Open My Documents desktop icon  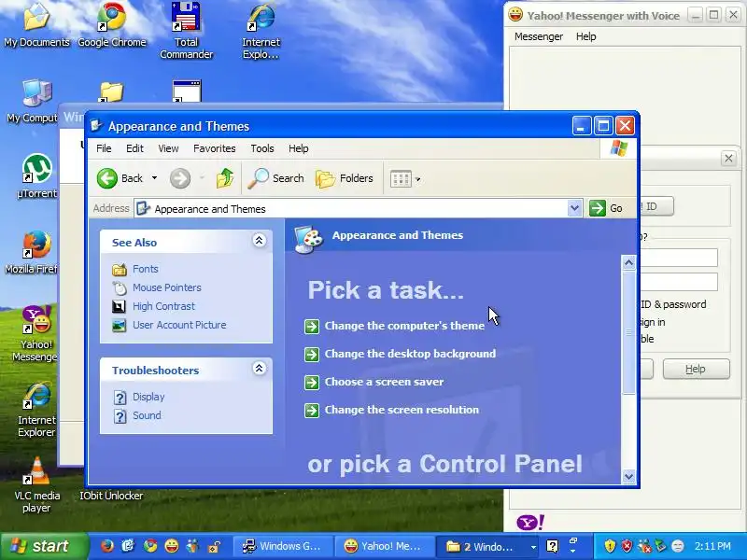[x=36, y=25]
